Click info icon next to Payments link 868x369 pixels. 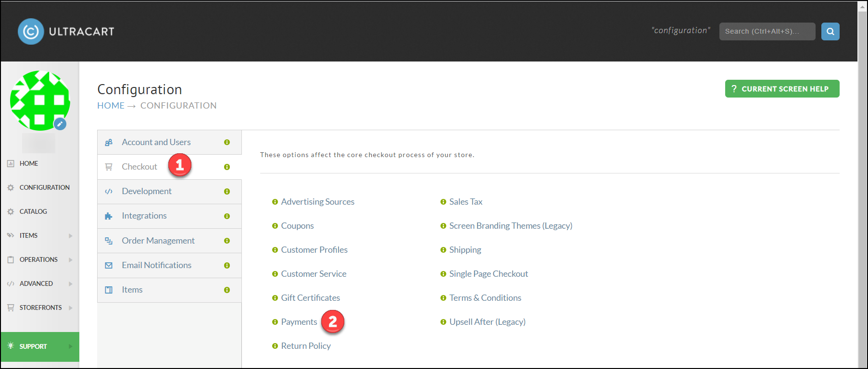(275, 322)
